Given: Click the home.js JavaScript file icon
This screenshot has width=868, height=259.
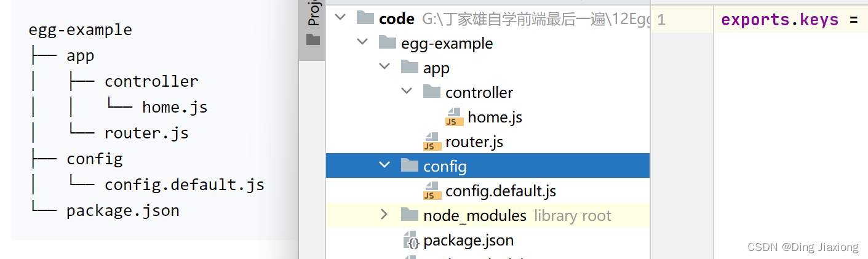Looking at the screenshot, I should [x=455, y=117].
